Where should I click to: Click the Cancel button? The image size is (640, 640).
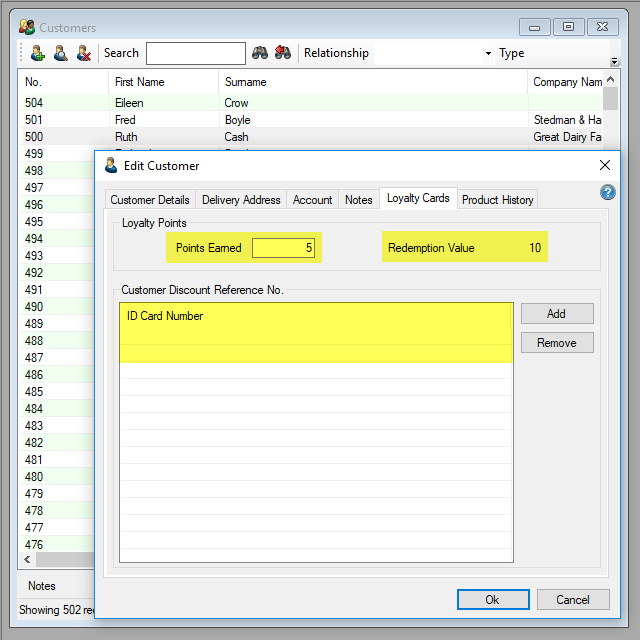point(572,600)
